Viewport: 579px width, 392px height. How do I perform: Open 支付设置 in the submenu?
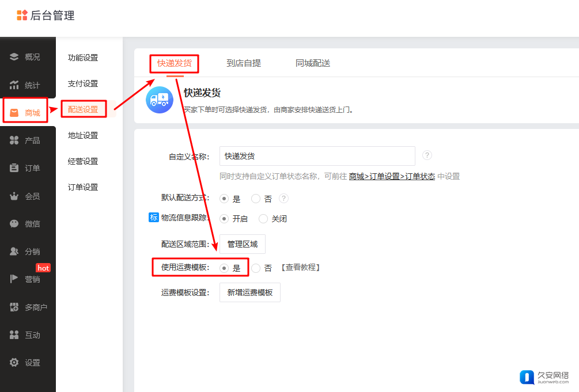tap(83, 83)
